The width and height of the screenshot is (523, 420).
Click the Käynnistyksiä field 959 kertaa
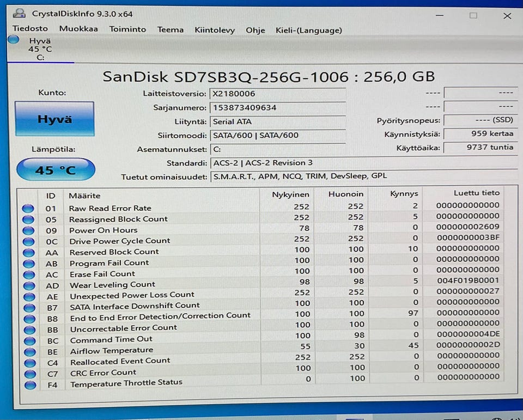point(481,134)
